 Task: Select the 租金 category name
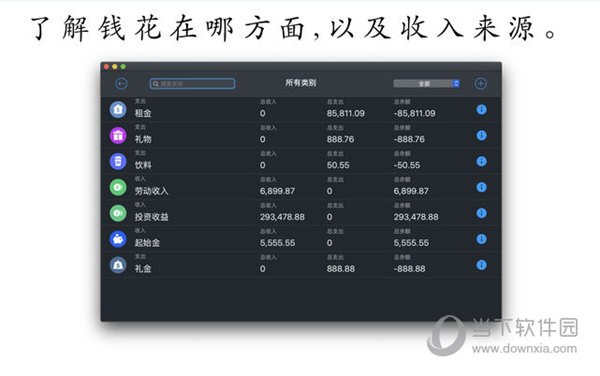tap(143, 113)
